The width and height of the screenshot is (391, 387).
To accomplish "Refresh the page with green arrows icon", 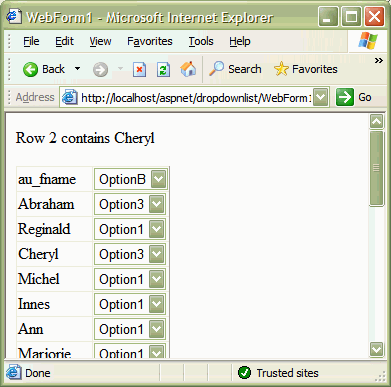I will (163, 70).
